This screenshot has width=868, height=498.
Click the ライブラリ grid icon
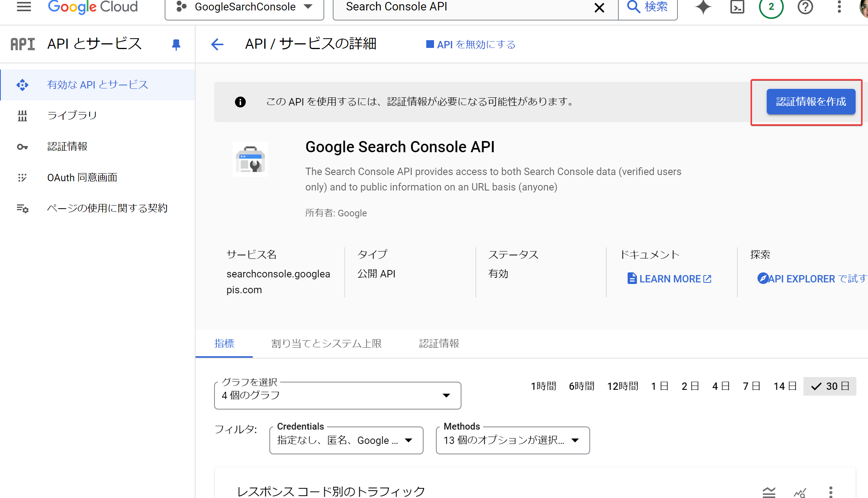tap(22, 116)
